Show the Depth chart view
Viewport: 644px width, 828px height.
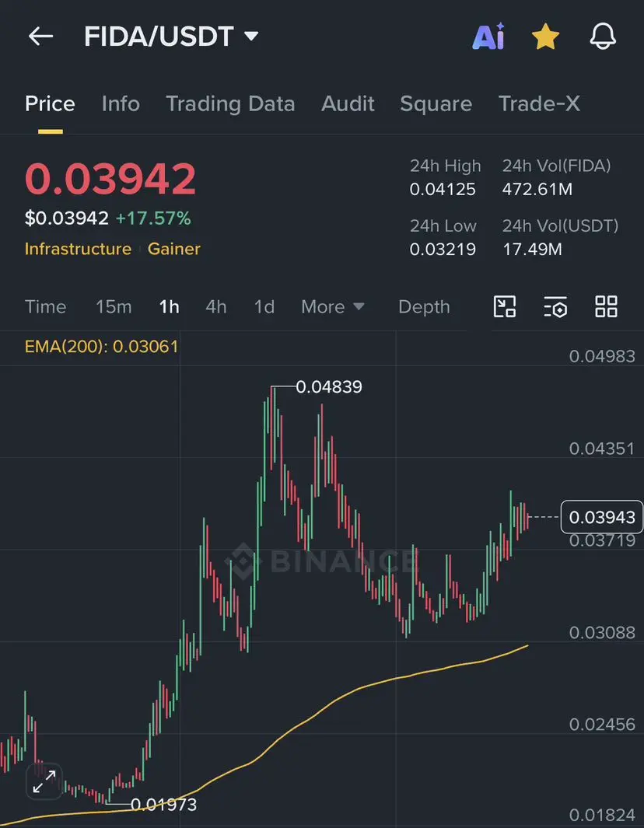(x=424, y=307)
